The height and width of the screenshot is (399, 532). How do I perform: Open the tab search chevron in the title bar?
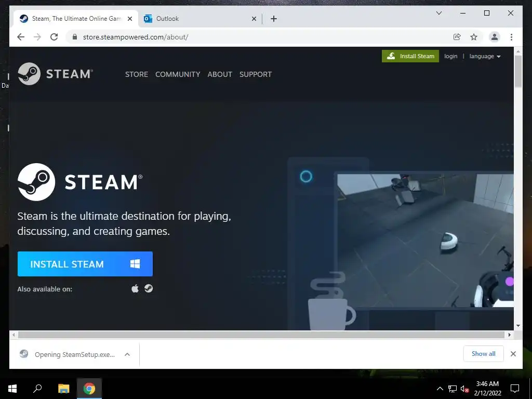coord(438,13)
